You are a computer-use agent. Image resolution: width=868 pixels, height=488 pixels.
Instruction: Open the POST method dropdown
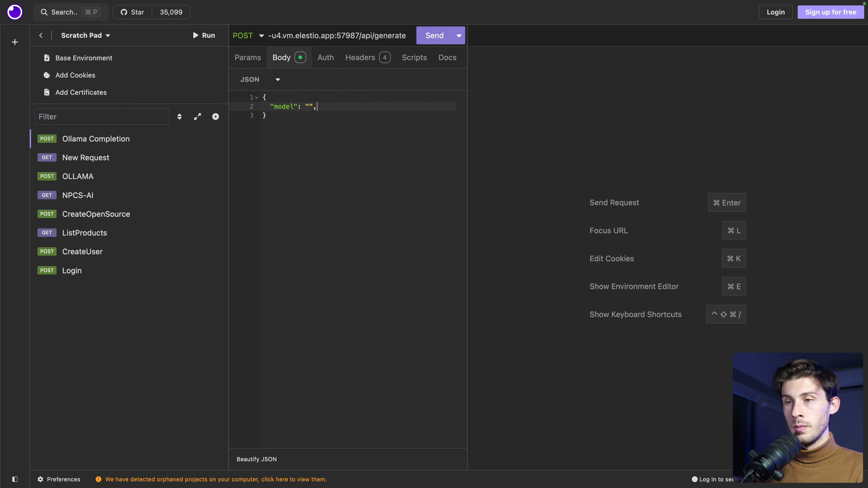248,35
